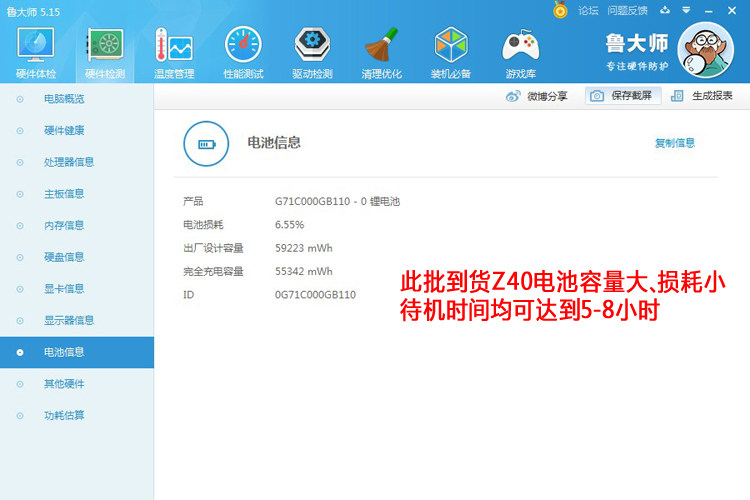
Task: Select 处理器信息 in sidebar
Action: coord(77,162)
